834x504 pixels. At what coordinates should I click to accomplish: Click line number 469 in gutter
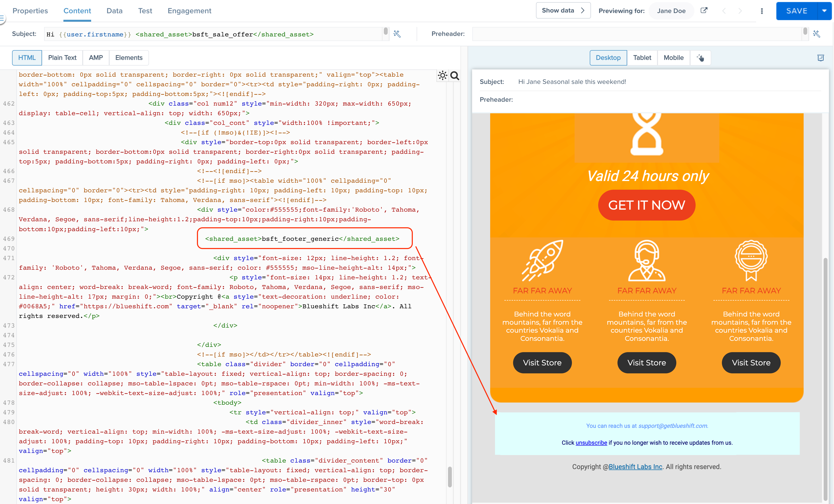(x=9, y=239)
